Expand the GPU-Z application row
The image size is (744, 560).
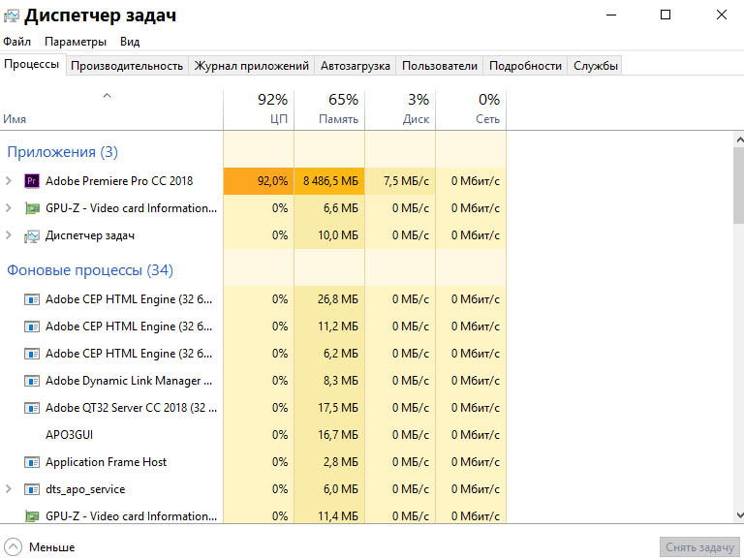click(8, 208)
